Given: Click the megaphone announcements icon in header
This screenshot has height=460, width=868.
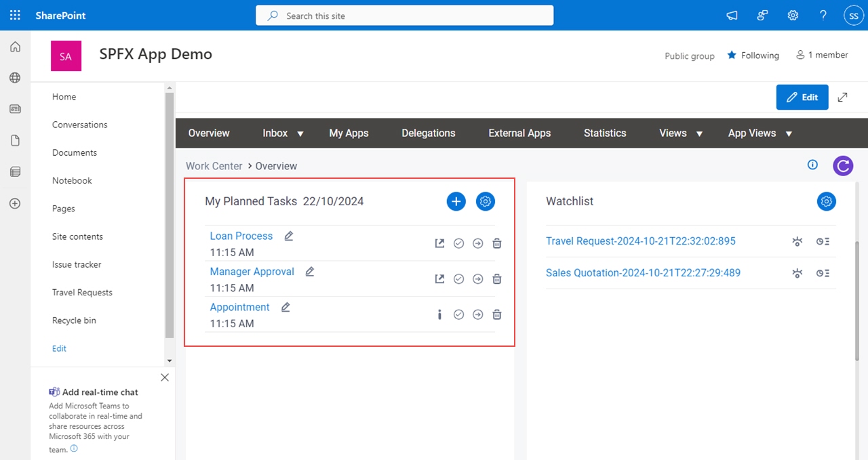Looking at the screenshot, I should click(x=732, y=15).
